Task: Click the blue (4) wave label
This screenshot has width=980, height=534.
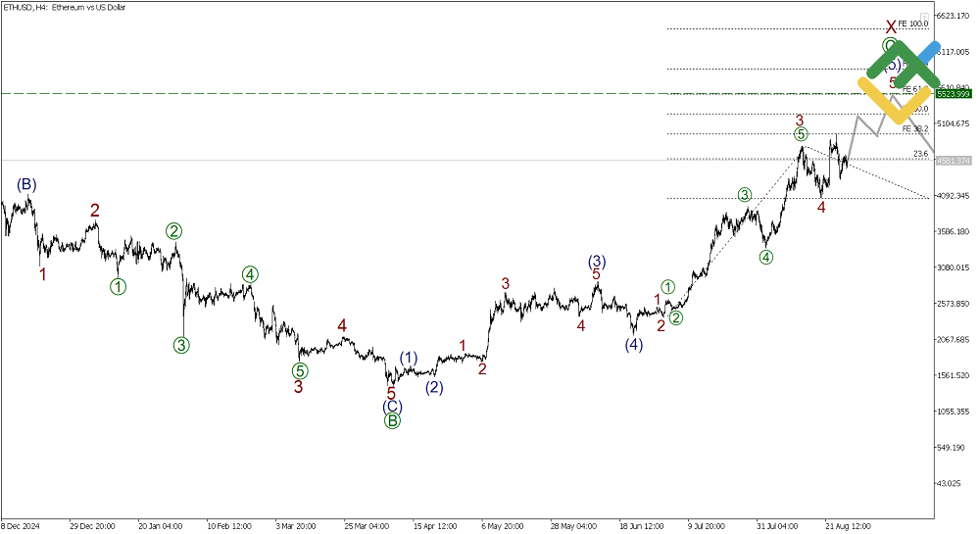Action: pyautogui.click(x=635, y=344)
